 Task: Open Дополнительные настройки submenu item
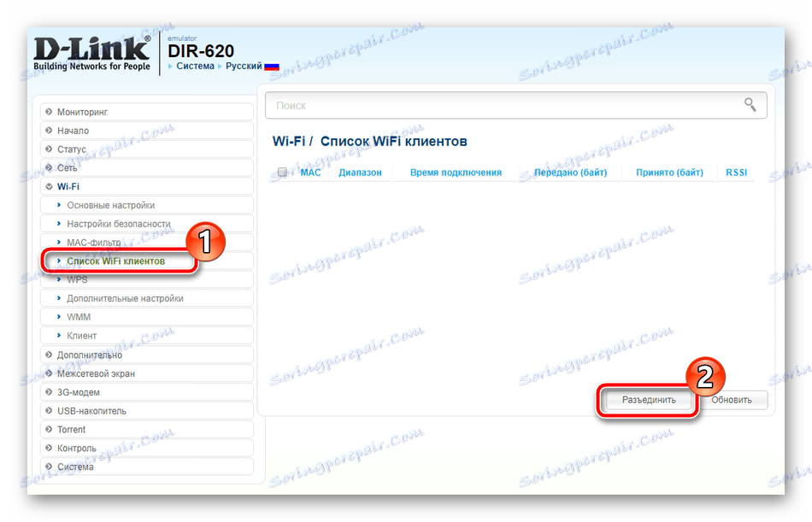tap(147, 298)
